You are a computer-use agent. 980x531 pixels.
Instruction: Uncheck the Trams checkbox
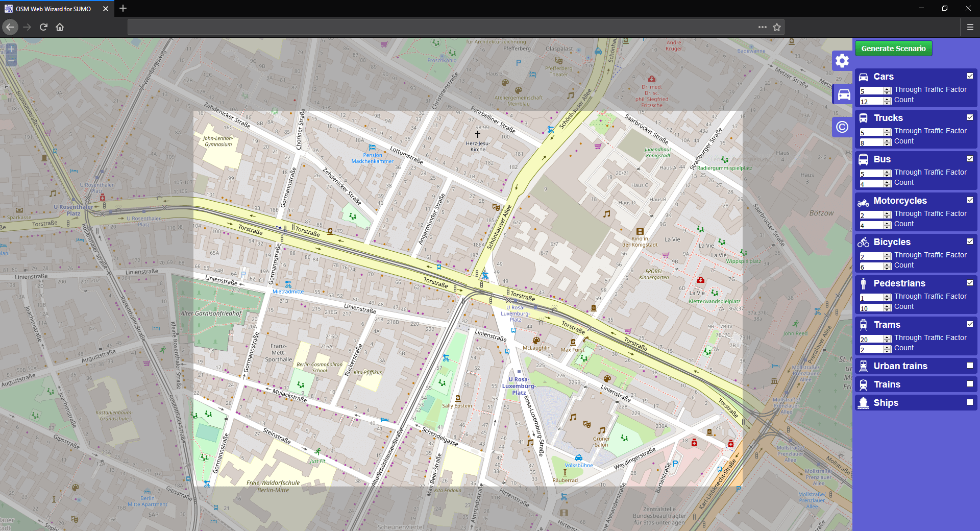click(x=970, y=324)
